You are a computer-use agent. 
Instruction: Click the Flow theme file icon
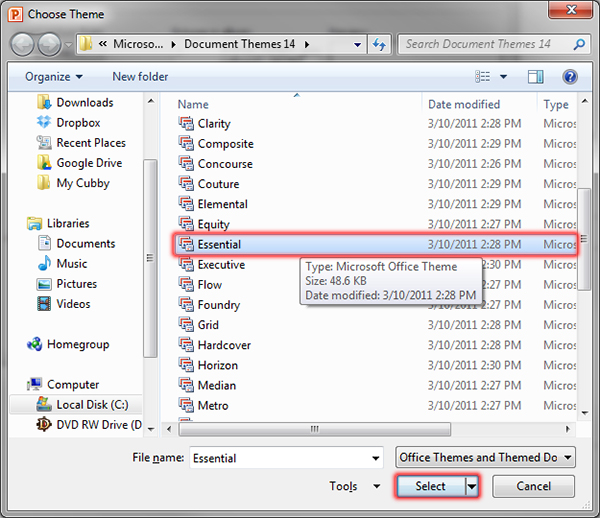[186, 285]
